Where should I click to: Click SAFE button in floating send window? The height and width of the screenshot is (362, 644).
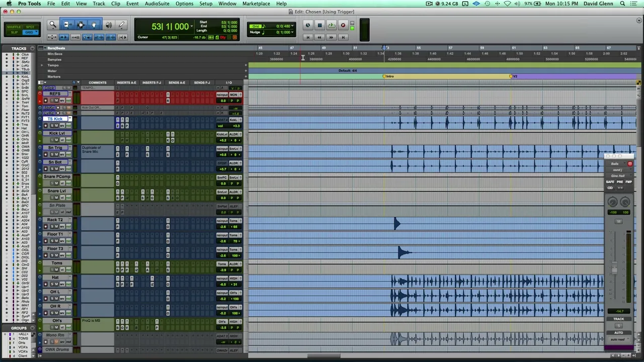(x=610, y=182)
